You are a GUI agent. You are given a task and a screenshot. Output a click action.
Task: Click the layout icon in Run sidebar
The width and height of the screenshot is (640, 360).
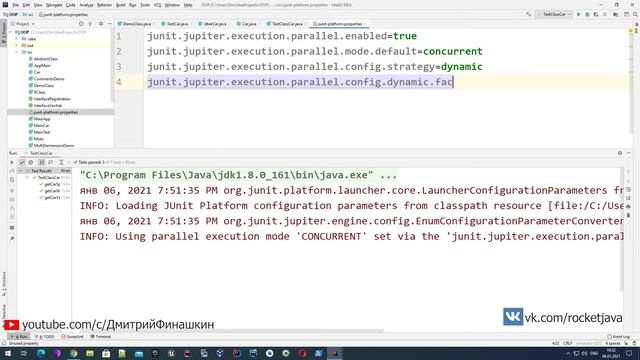click(x=12, y=228)
